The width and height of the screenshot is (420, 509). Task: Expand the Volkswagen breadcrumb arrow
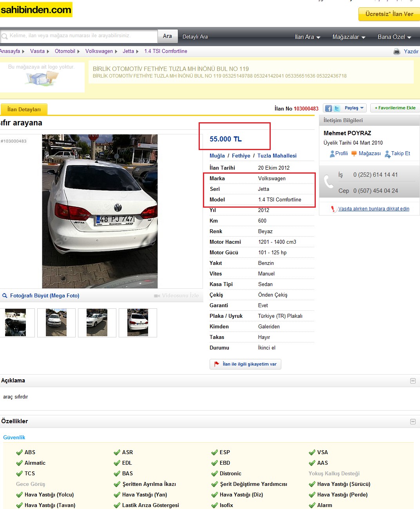(116, 51)
